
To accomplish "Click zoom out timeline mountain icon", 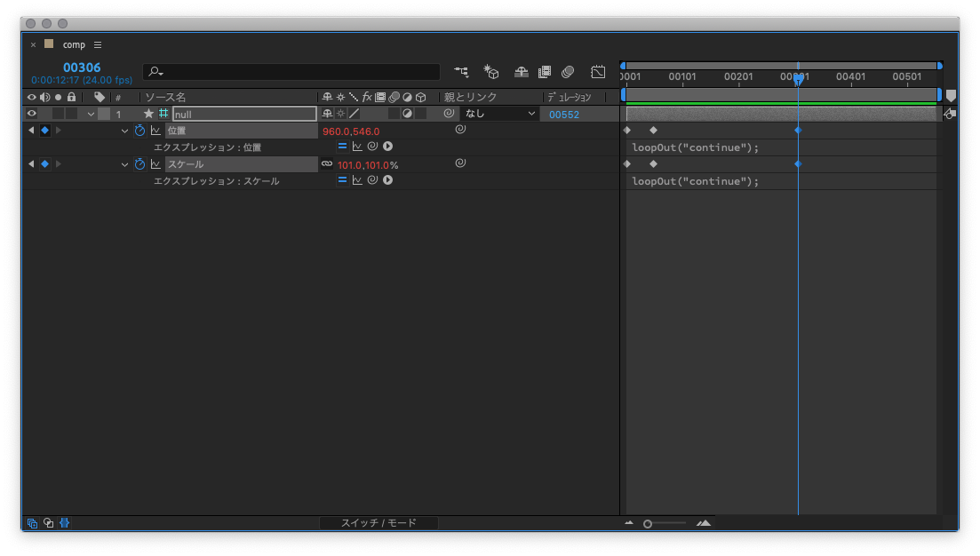I will (629, 523).
